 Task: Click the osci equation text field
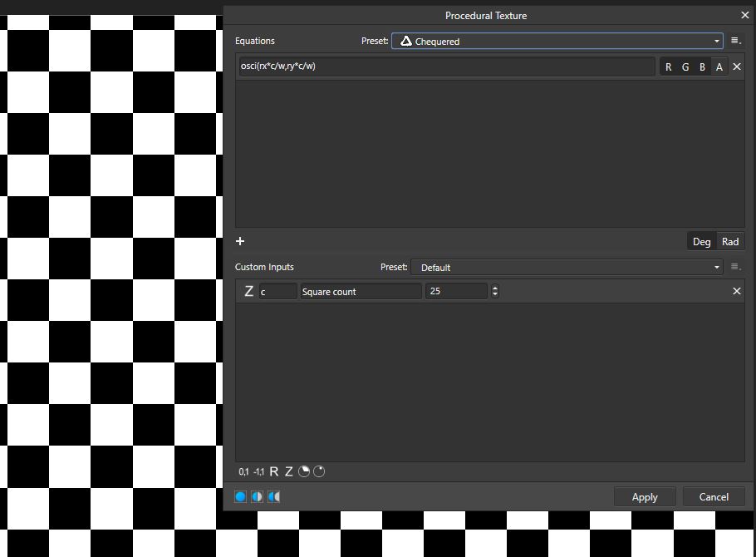coord(447,67)
